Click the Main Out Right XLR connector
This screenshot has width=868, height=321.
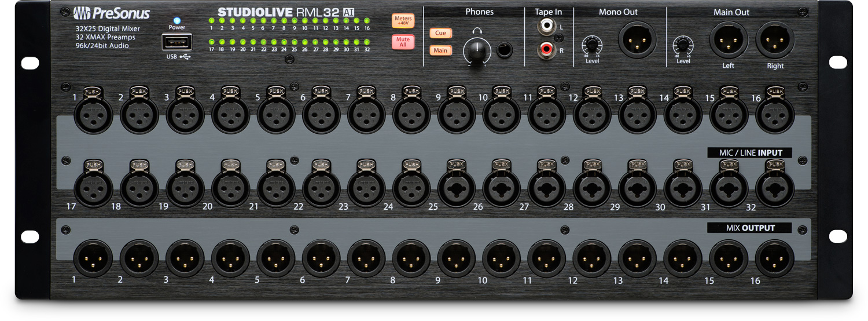coord(775,41)
